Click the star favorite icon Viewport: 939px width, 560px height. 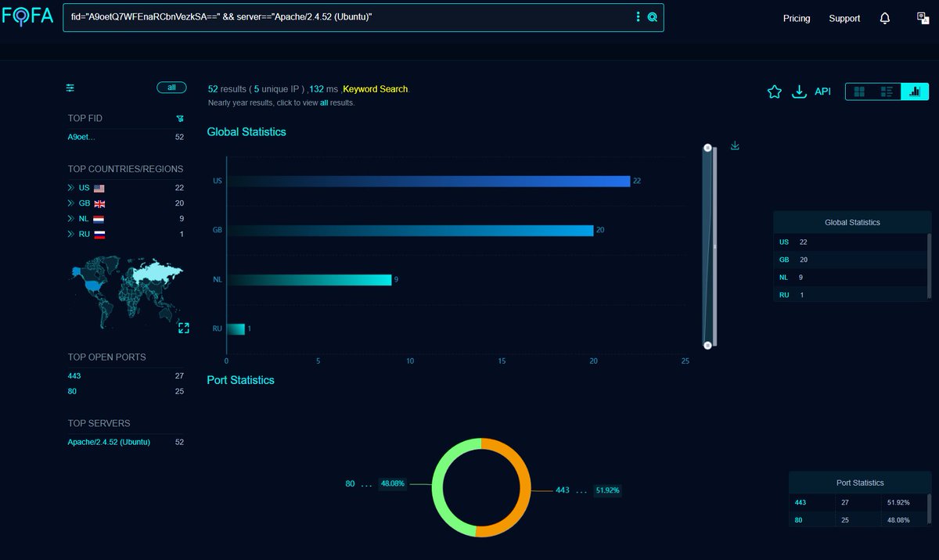tap(775, 92)
